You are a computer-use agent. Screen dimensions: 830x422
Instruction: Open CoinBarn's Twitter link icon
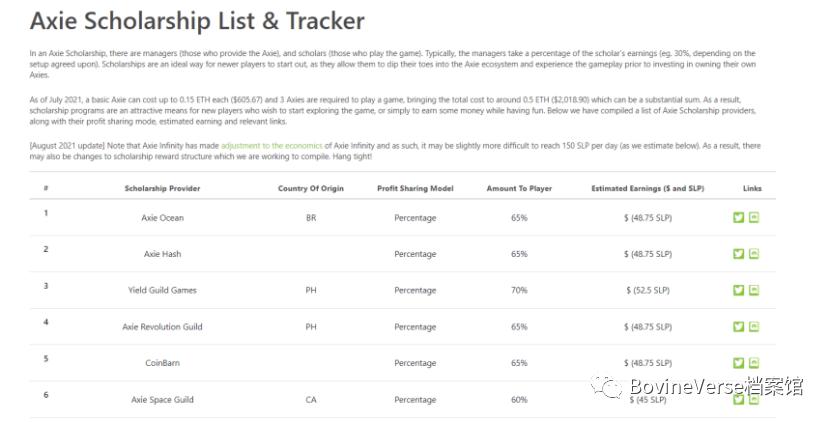coord(739,363)
